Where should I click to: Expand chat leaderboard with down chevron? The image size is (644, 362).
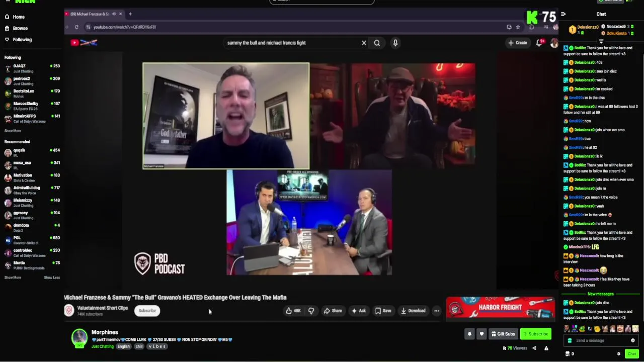click(x=601, y=42)
